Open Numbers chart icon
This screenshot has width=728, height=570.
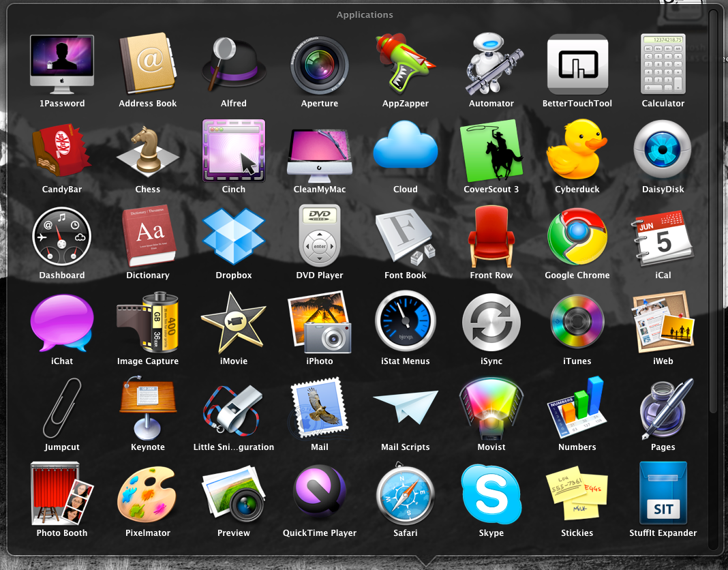click(x=577, y=408)
